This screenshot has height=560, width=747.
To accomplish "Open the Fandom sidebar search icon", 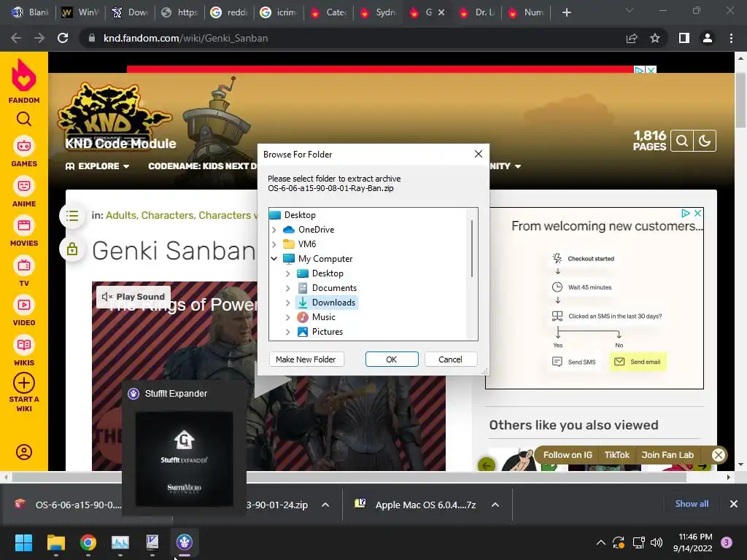I will coord(24,119).
